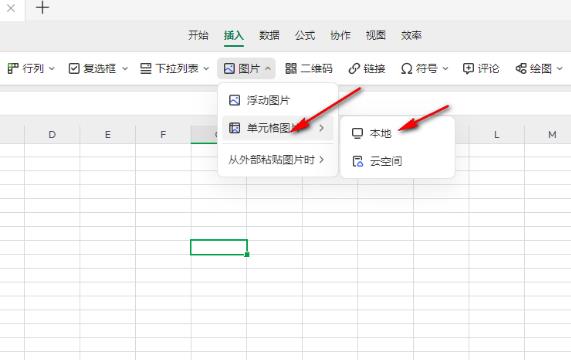Expand the 符号 dropdown arrow
Screen dimensions: 571x360
(x=445, y=68)
